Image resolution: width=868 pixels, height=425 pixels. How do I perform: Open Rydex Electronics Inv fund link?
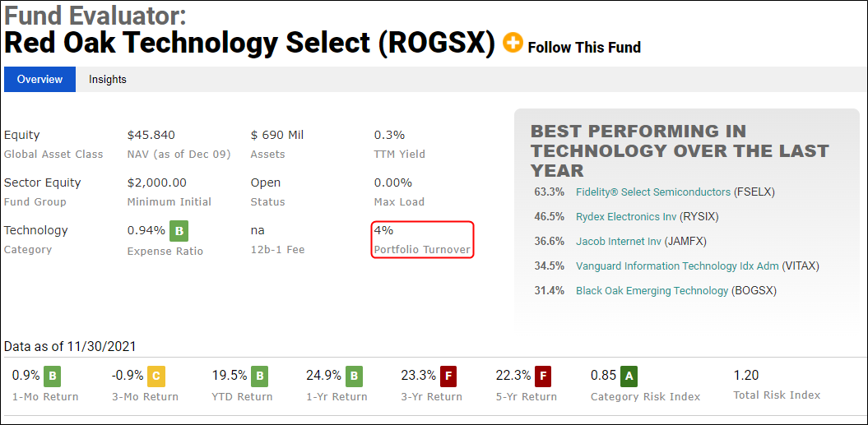point(626,216)
